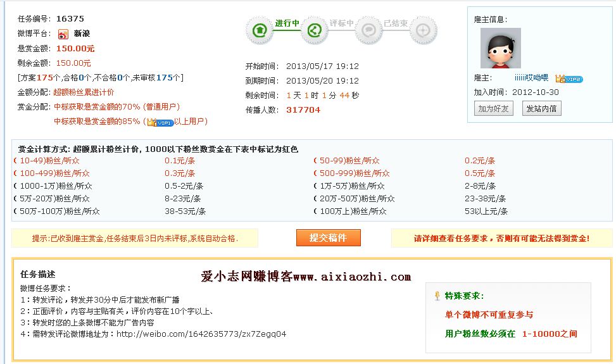Click the lightbulb icon beside 特殊要求
The width and height of the screenshot is (616, 364).
[437, 296]
